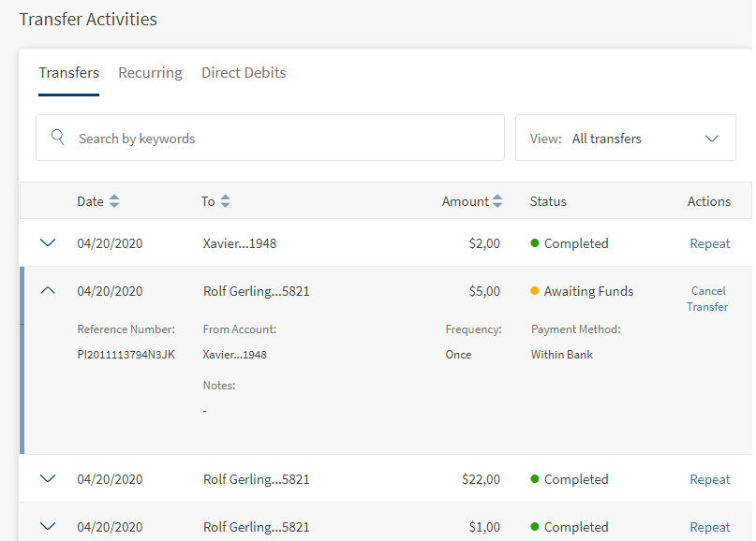Cancel the Awaiting Funds transfer
The image size is (756, 541).
[x=708, y=299]
